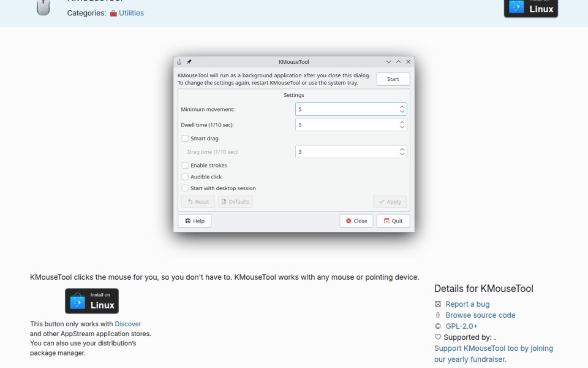Click the Settings group heading text
The image size is (588, 368).
click(293, 95)
